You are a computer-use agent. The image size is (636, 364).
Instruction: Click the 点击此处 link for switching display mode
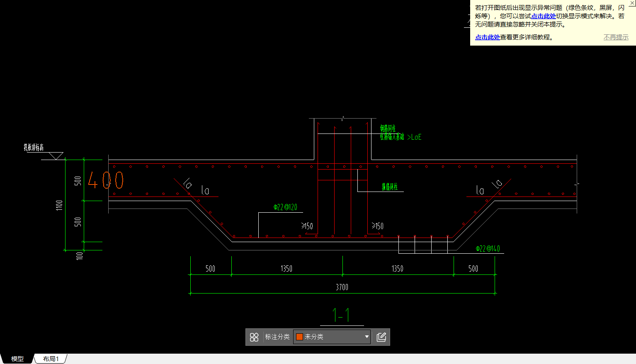(x=544, y=16)
